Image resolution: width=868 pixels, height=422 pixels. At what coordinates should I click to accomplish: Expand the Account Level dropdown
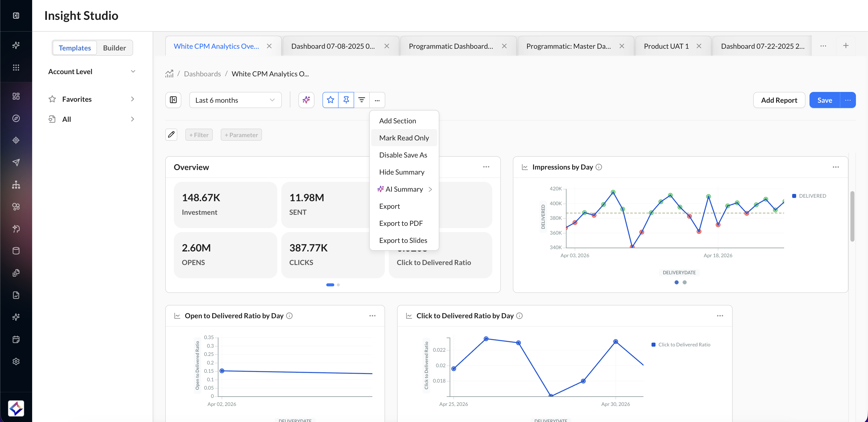click(92, 71)
